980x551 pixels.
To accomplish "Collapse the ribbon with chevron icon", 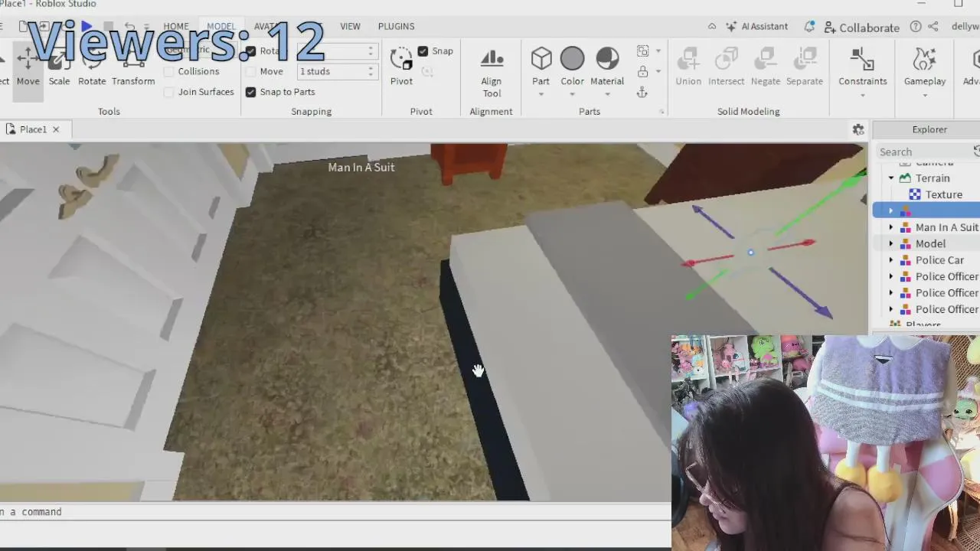I will click(x=712, y=26).
